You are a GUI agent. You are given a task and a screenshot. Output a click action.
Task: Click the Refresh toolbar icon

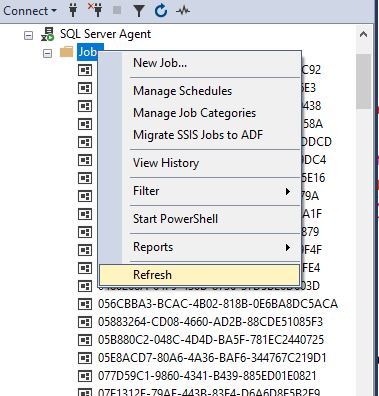[161, 11]
